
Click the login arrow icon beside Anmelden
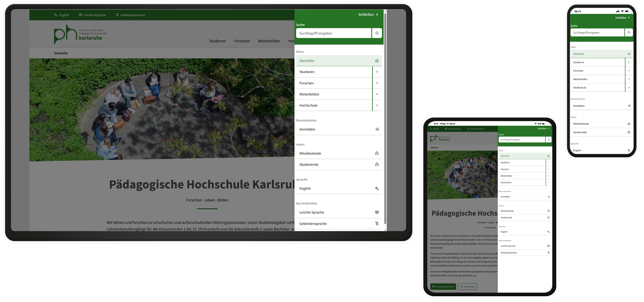tap(377, 129)
